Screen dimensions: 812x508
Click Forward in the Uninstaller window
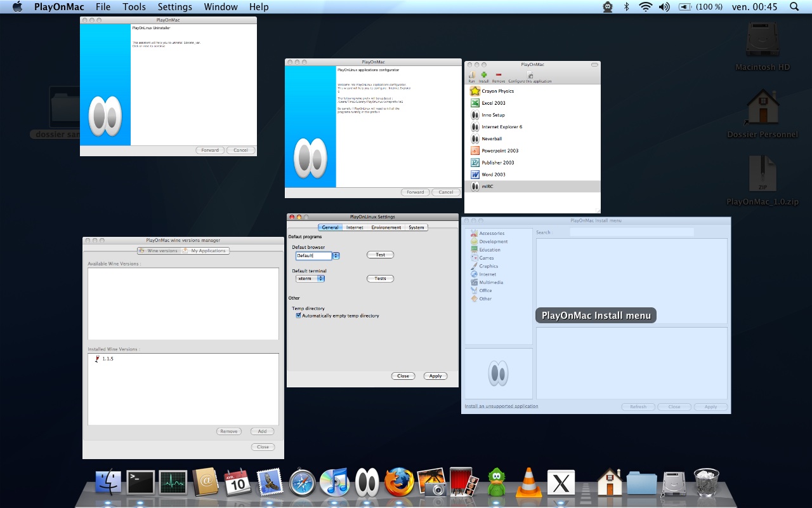[x=210, y=150]
